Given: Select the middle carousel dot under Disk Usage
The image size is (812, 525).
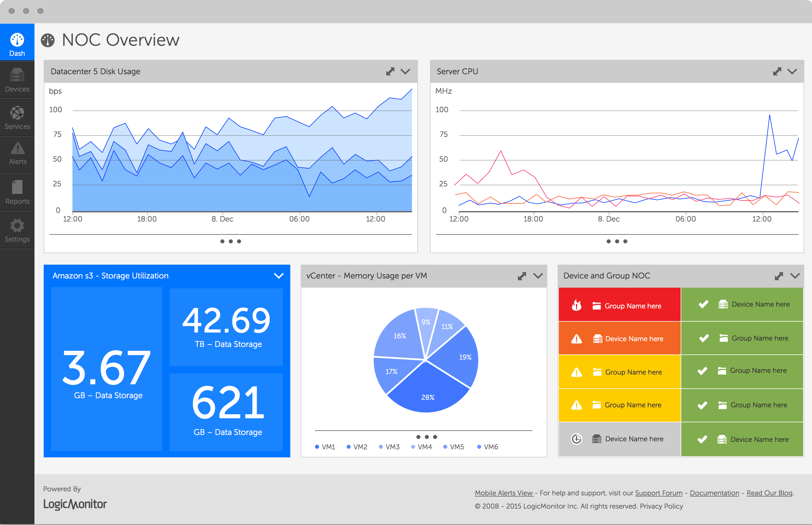Looking at the screenshot, I should point(231,241).
